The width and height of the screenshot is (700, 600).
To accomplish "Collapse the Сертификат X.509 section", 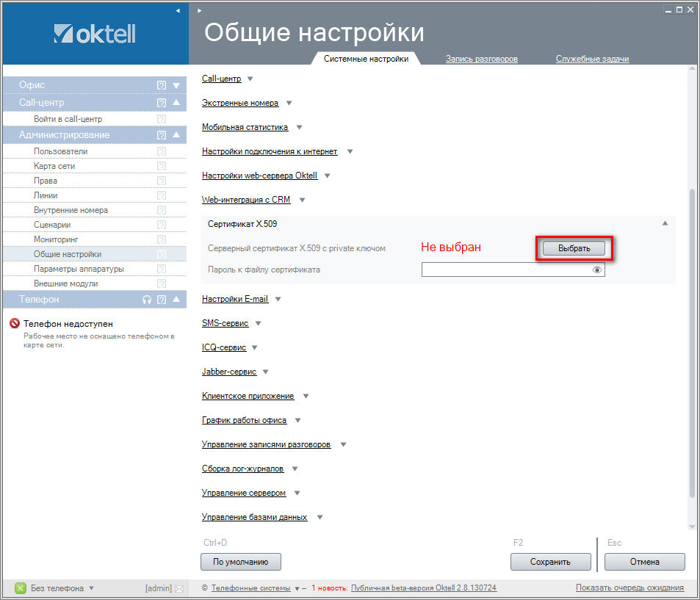I will coord(665,223).
